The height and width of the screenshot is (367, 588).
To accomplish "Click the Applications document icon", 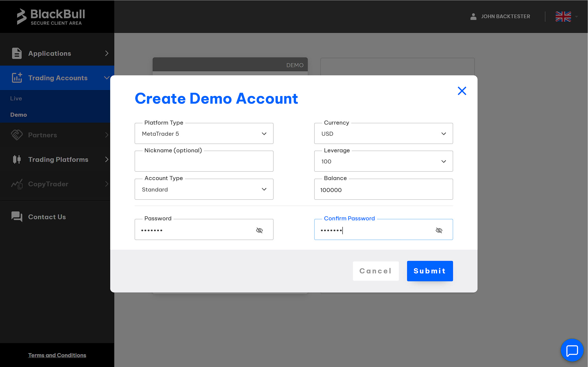I will coord(17,53).
